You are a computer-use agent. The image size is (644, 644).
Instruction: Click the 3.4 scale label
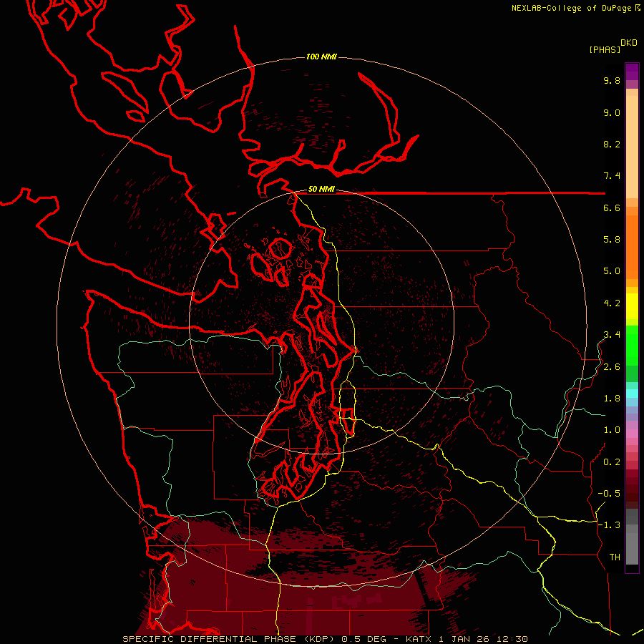tap(612, 335)
